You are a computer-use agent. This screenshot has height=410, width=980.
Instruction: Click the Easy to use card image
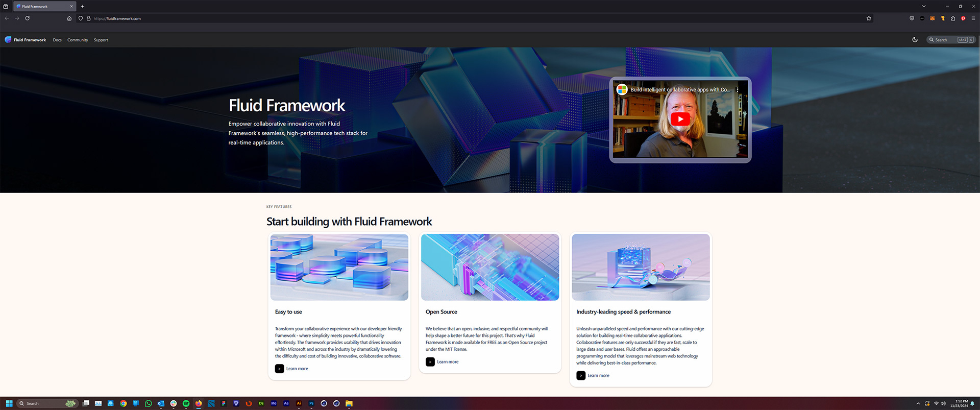[339, 267]
